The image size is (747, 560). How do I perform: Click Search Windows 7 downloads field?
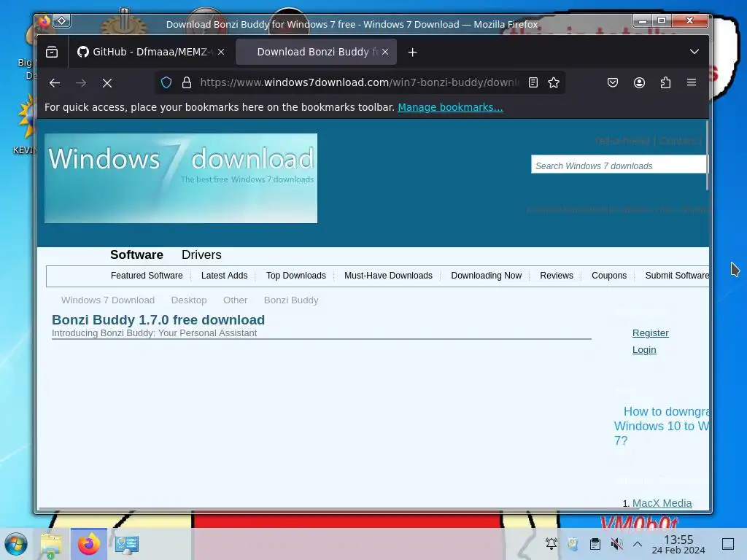[619, 165]
